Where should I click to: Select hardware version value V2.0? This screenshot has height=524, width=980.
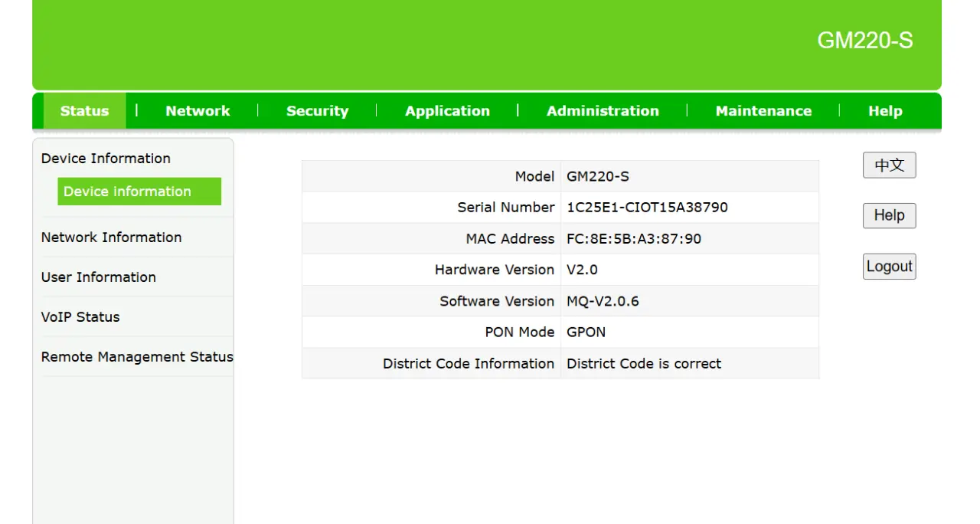582,270
